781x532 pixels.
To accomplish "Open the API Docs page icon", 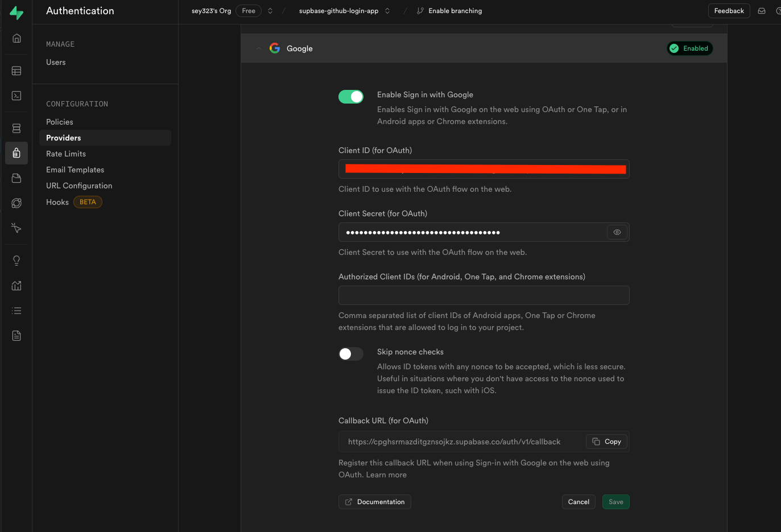I will [x=16, y=336].
